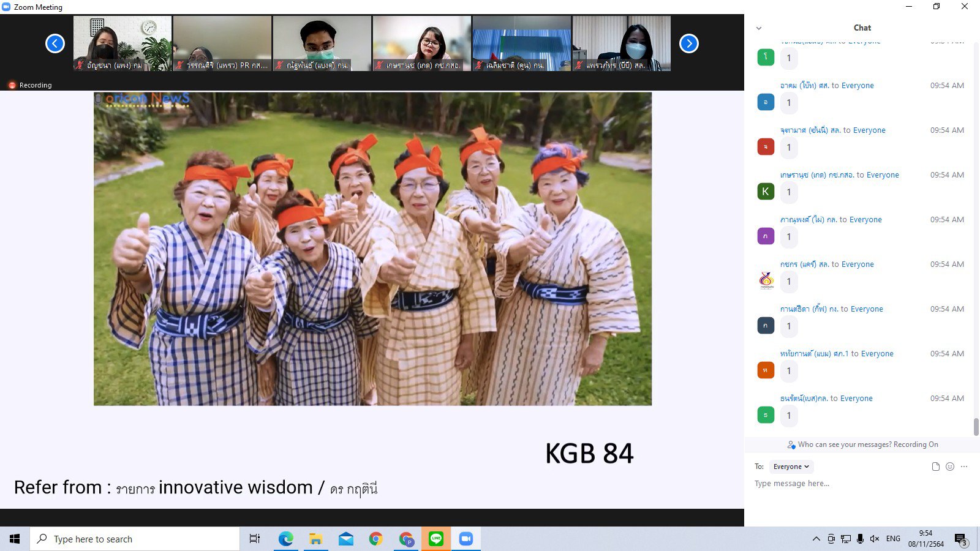This screenshot has height=551, width=980.
Task: Select participant thumbnail labeled (บีบี)
Action: click(x=622, y=43)
